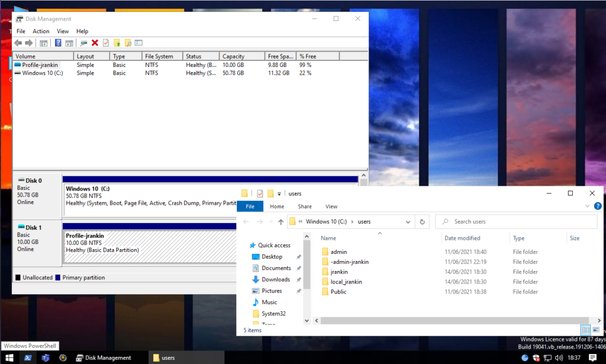The height and width of the screenshot is (364, 606).
Task: Open Windows PowerShell from the taskbar
Action: (x=27, y=357)
